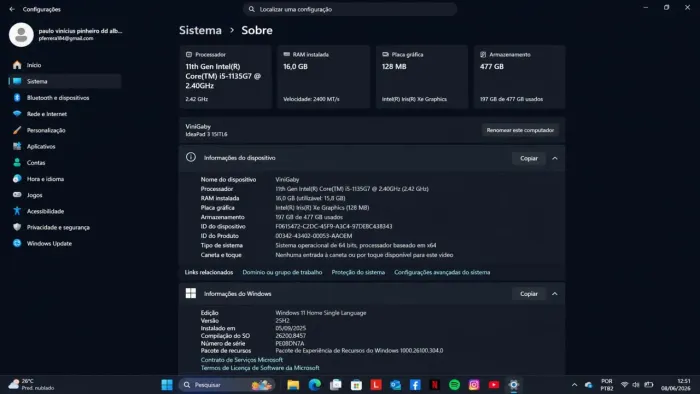Click the Hora e idioma globe icon

pos(17,179)
